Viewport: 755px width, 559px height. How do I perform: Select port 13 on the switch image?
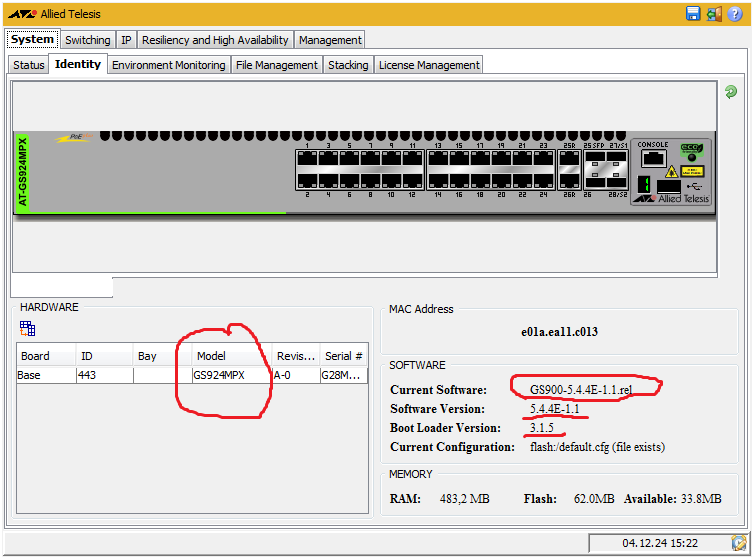438,158
